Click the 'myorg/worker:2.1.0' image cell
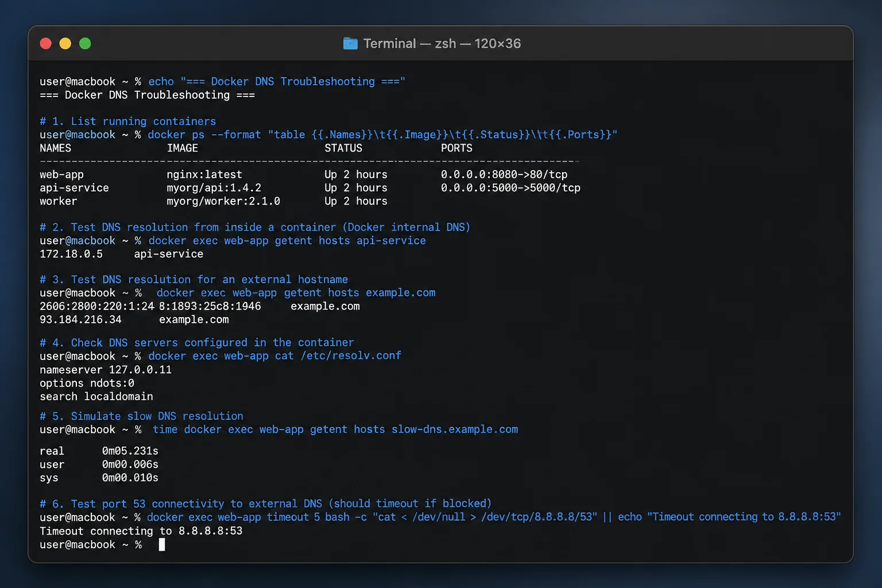Viewport: 882px width, 588px height. pyautogui.click(x=223, y=201)
